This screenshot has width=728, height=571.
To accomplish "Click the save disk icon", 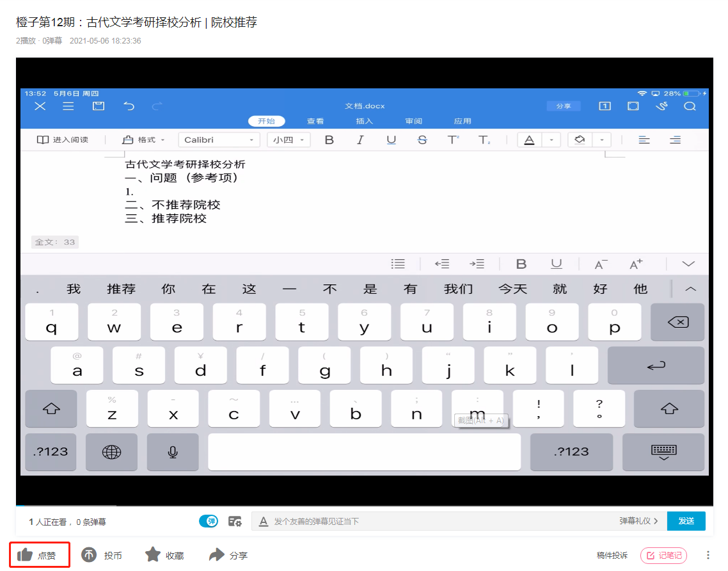I will [99, 106].
